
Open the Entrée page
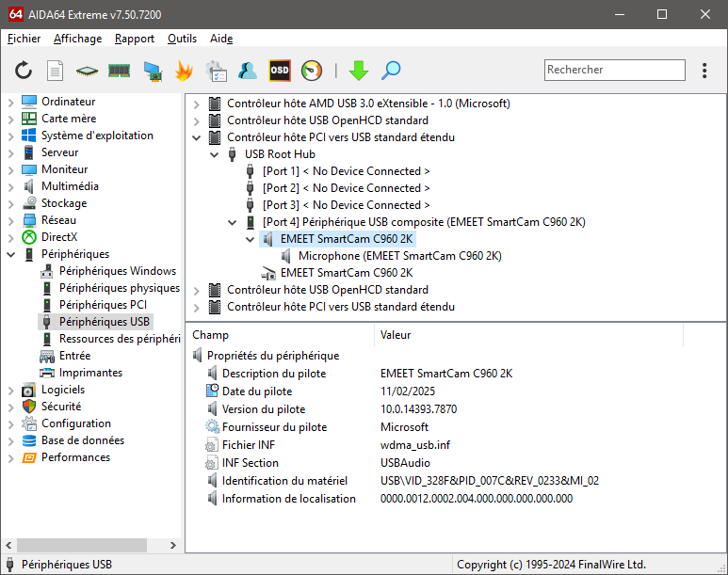(x=74, y=356)
